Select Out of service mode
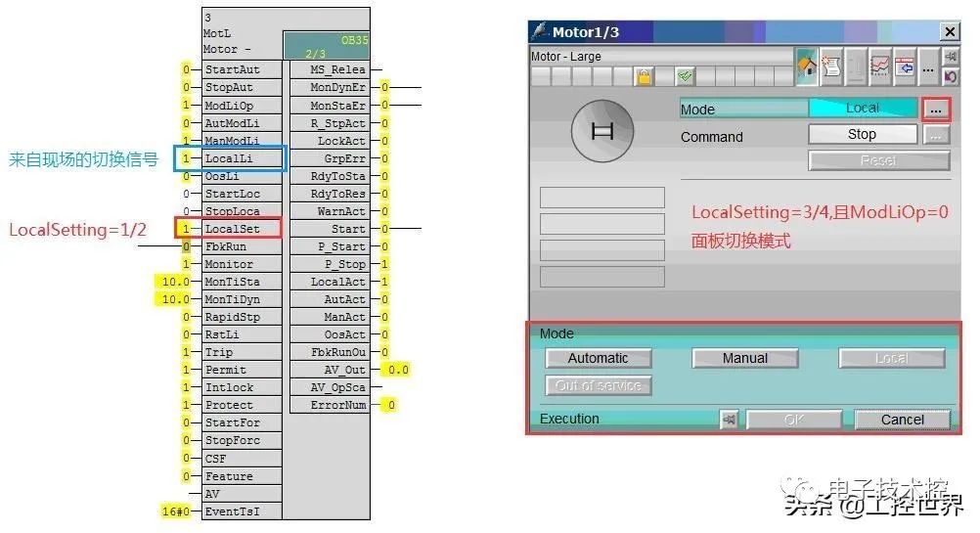Screen dimensions: 980x533 coord(598,385)
